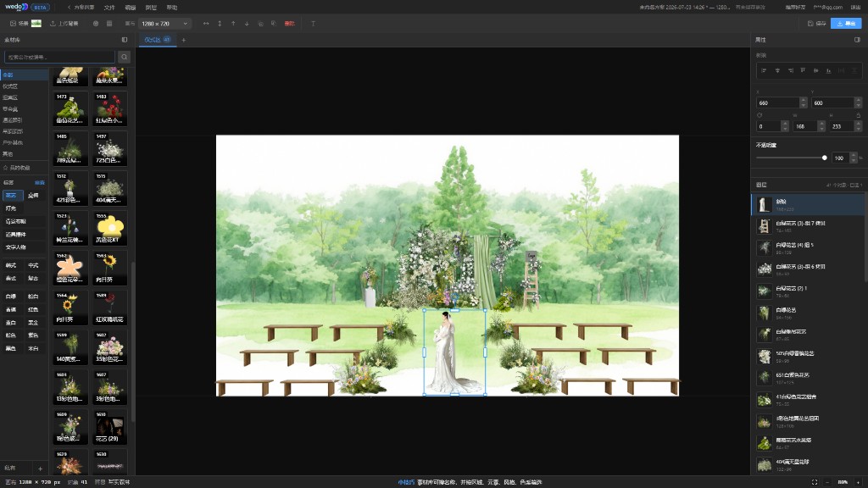Click the save button beside export

point(816,24)
